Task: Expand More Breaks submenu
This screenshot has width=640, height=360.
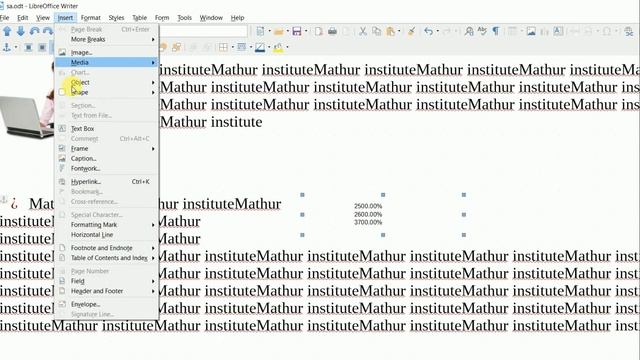Action: pyautogui.click(x=107, y=40)
